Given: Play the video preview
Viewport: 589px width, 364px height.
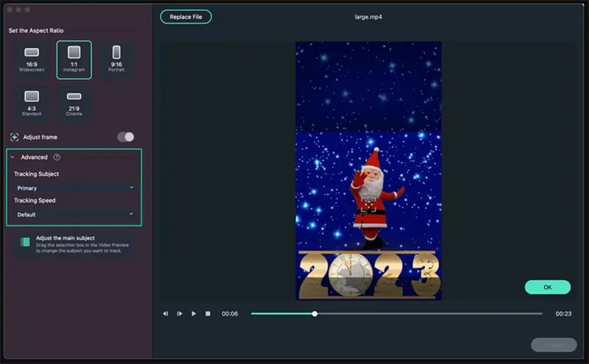Looking at the screenshot, I should [x=194, y=314].
